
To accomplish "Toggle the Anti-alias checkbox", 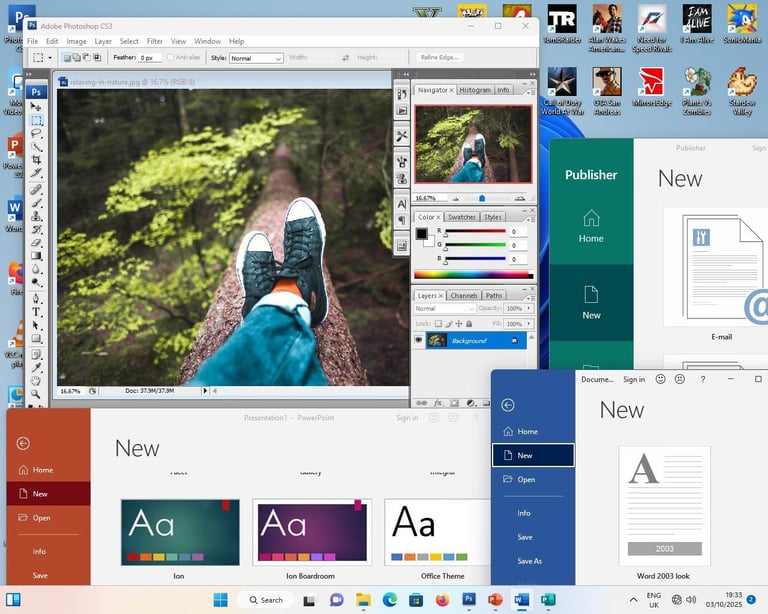I will pos(170,57).
